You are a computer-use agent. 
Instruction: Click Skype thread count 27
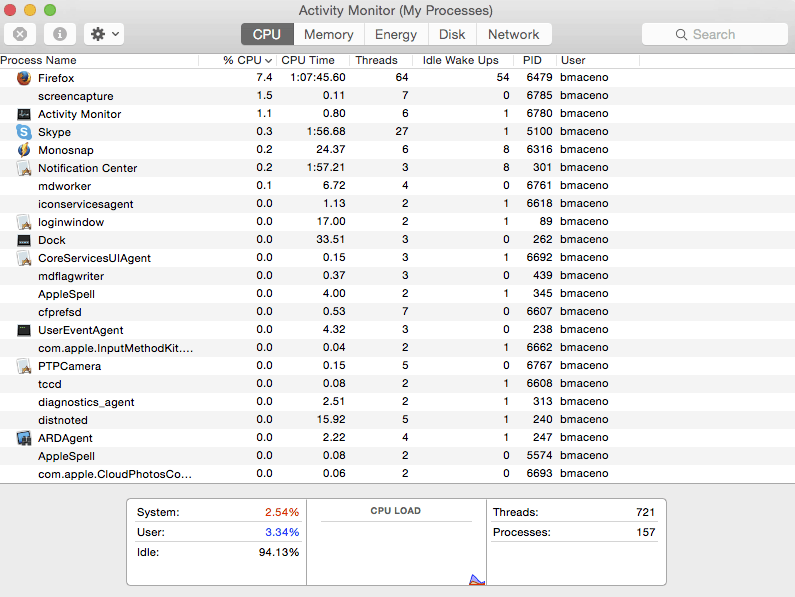(402, 131)
